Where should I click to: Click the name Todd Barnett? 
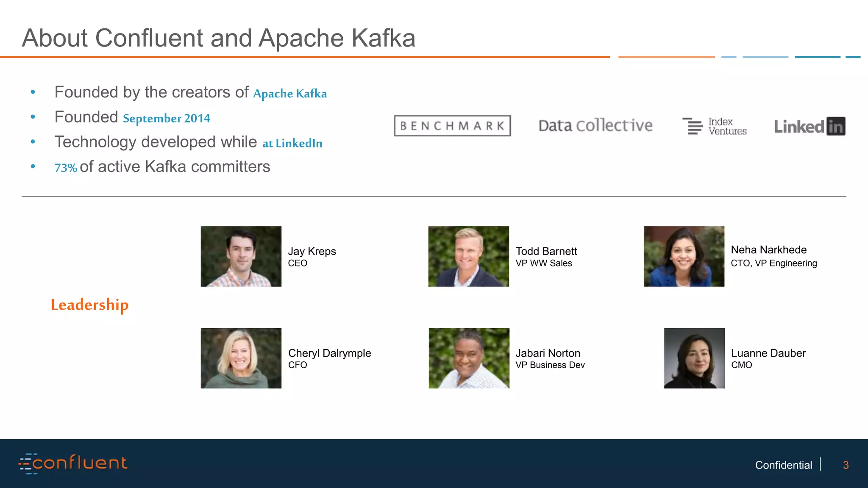pyautogui.click(x=546, y=251)
